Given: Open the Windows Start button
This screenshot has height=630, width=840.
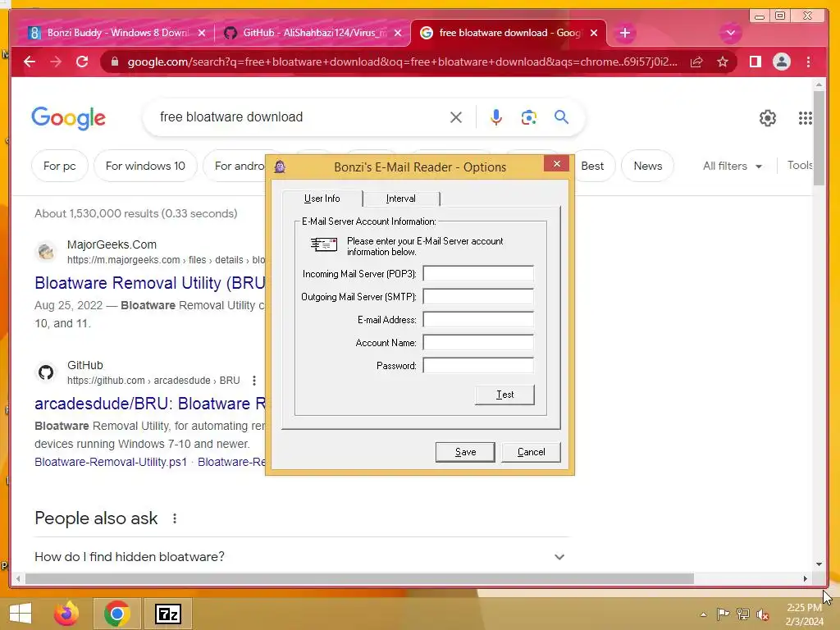Looking at the screenshot, I should [21, 614].
